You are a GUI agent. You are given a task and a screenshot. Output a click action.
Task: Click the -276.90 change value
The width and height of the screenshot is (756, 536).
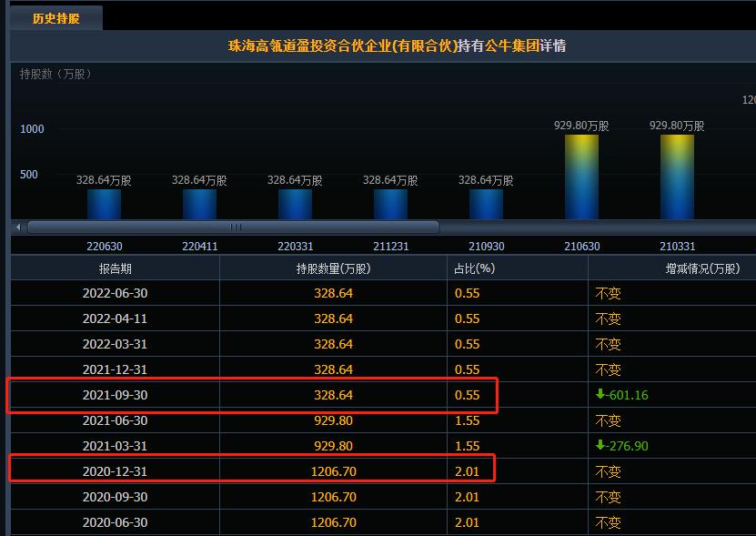[x=627, y=446]
